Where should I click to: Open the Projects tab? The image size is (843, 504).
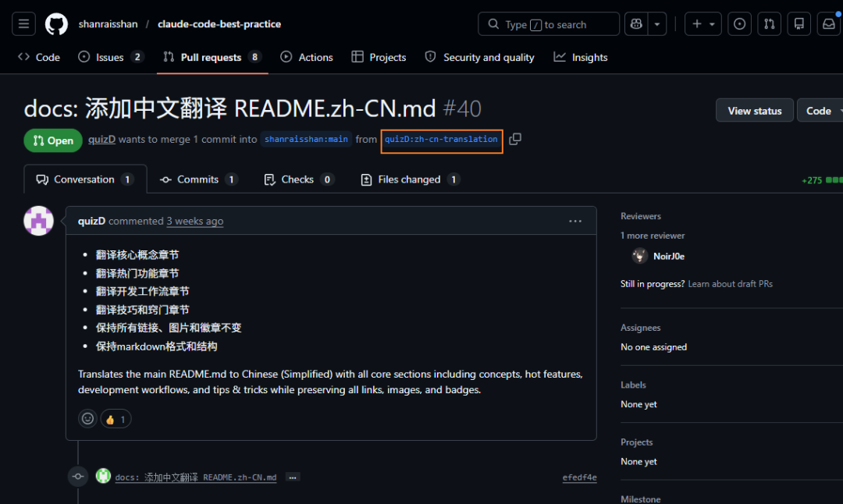click(x=379, y=57)
